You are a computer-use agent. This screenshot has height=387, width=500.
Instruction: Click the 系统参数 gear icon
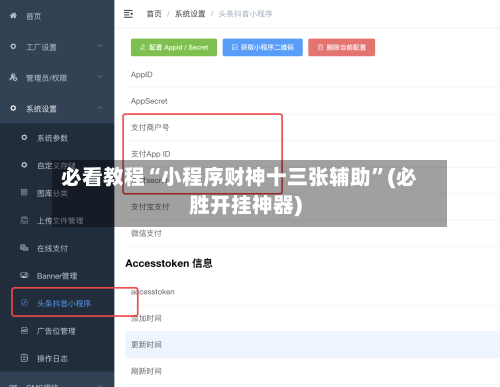point(24,137)
